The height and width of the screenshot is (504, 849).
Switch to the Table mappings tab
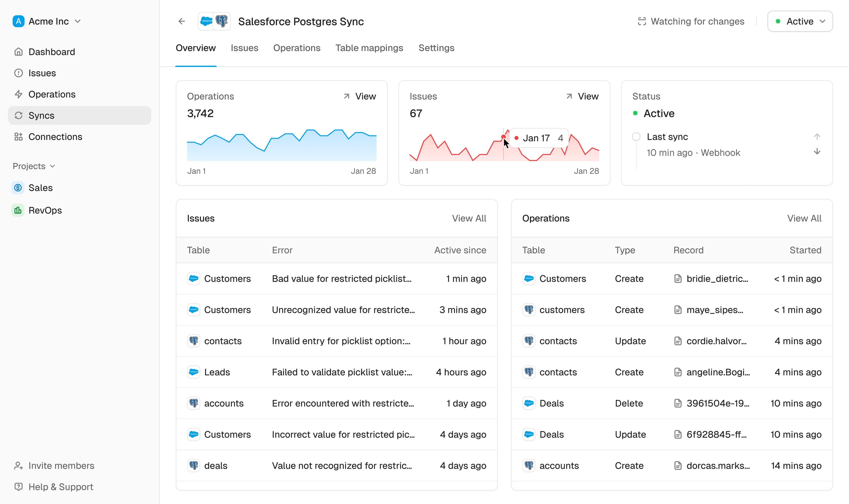(369, 48)
